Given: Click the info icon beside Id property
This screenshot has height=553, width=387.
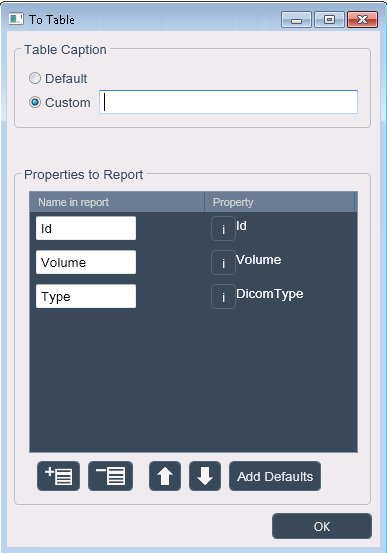Looking at the screenshot, I should coord(223,229).
